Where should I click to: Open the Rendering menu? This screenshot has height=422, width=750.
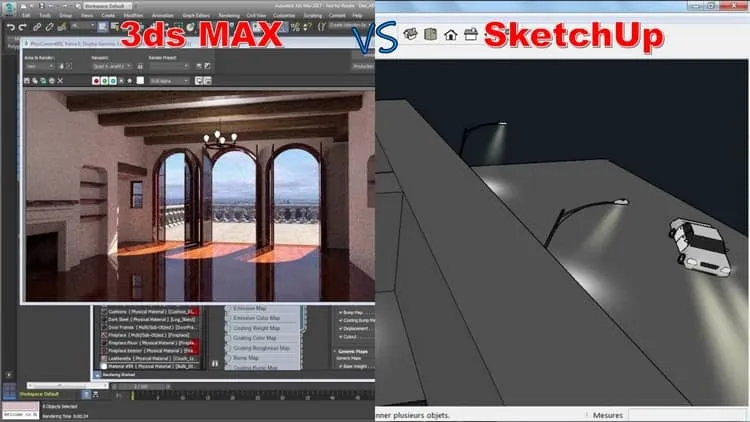(x=229, y=15)
